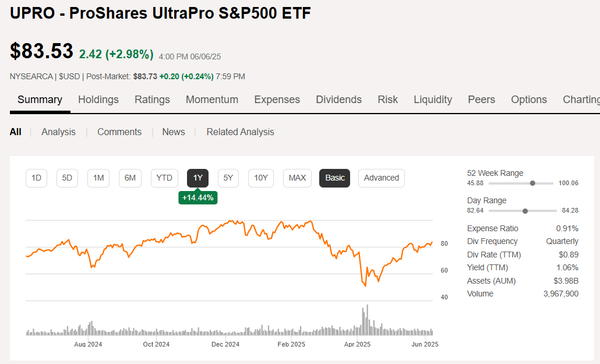Click the 52 Week Range slider marker
Image resolution: width=600 pixels, height=364 pixels.
pos(532,183)
